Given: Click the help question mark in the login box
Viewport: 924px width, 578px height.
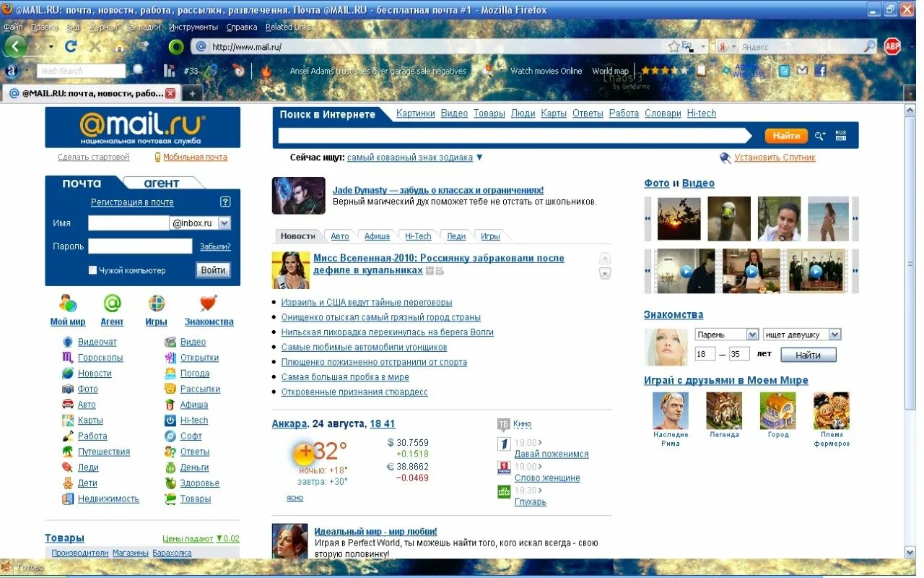Looking at the screenshot, I should pyautogui.click(x=225, y=202).
